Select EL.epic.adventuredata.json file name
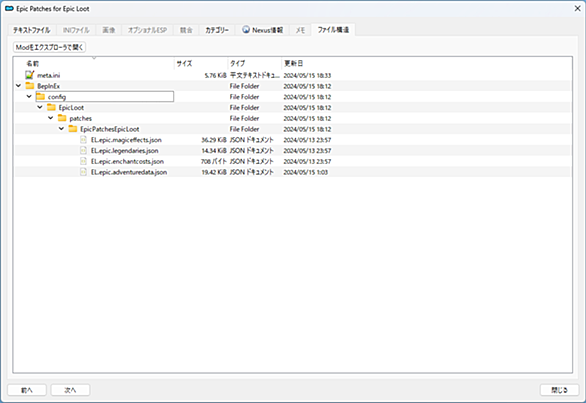This screenshot has width=586, height=403. tap(129, 172)
